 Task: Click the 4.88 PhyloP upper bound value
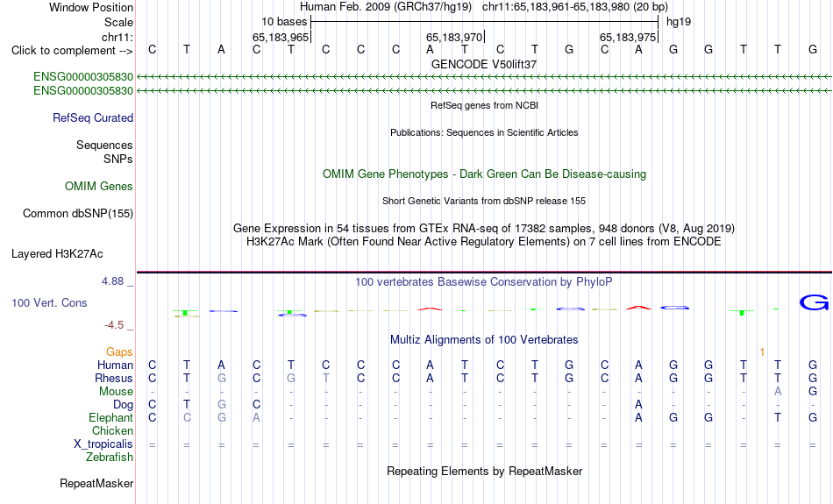coord(112,281)
